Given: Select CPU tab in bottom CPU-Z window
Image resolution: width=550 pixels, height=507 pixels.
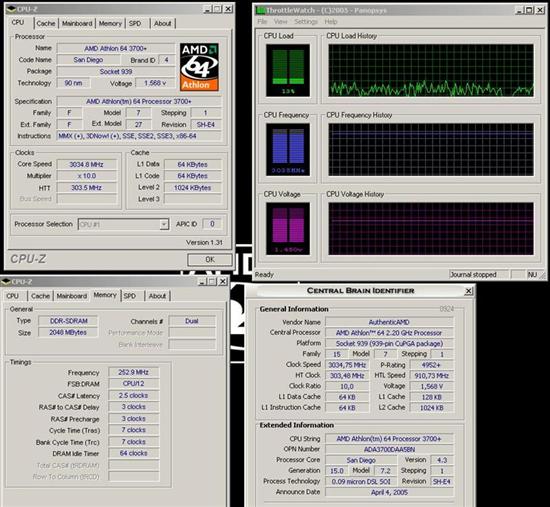Looking at the screenshot, I should pyautogui.click(x=13, y=296).
